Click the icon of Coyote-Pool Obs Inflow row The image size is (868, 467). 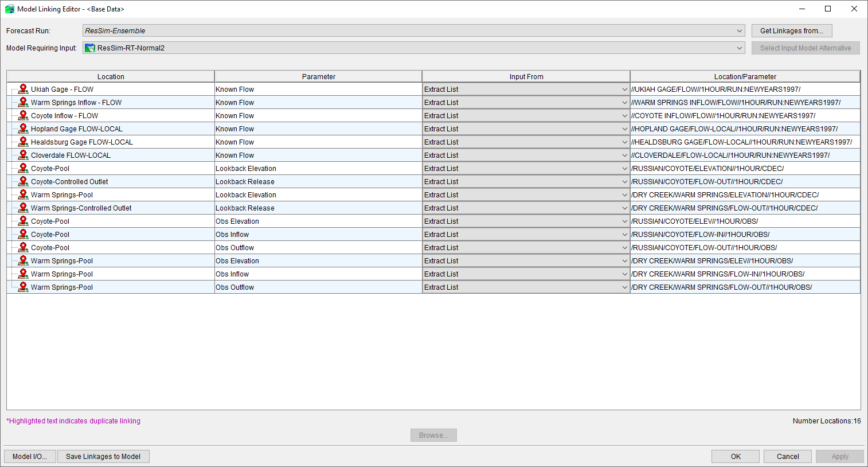coord(23,234)
